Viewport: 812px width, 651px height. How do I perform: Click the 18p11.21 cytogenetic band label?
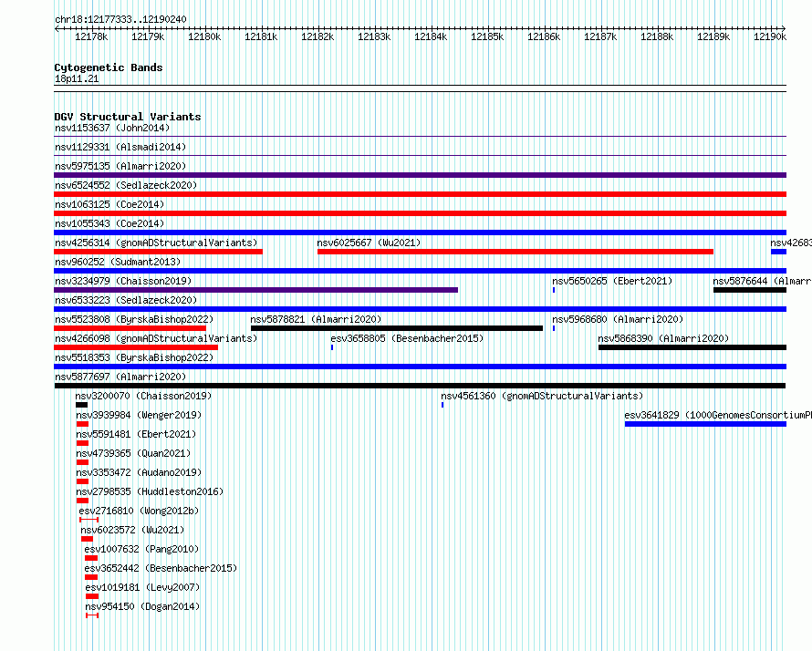77,78
